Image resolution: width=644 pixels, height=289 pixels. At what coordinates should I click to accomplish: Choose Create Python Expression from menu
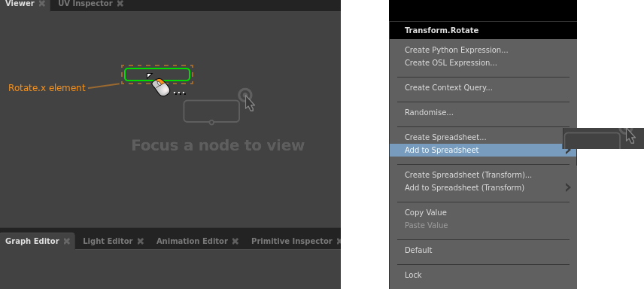457,50
